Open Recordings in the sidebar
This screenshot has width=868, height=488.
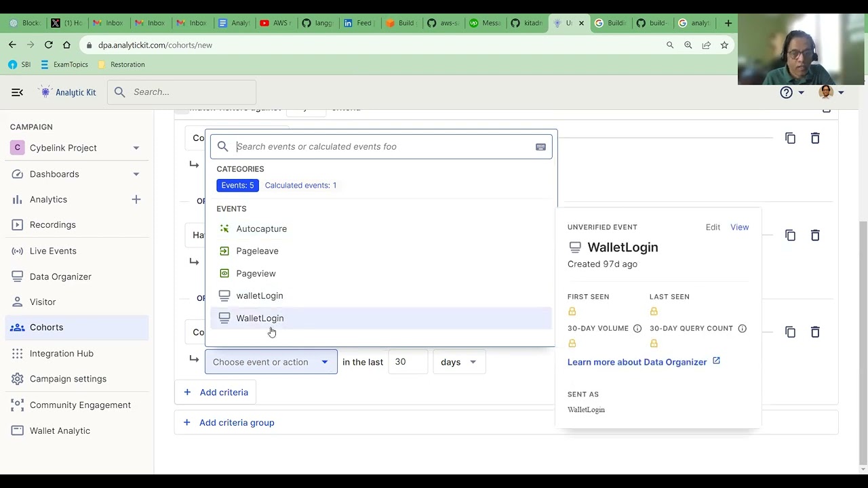click(77, 225)
